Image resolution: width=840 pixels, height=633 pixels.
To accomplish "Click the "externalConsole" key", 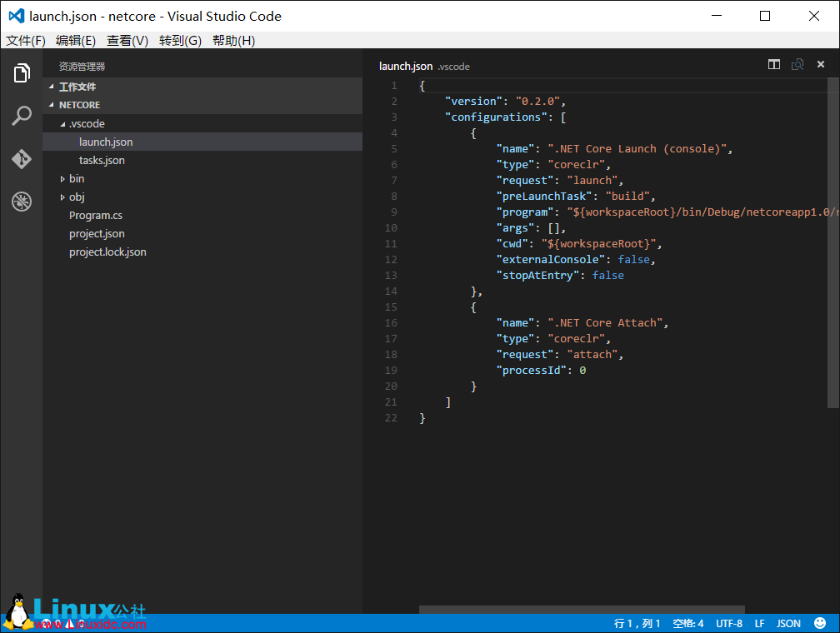I will pos(550,259).
